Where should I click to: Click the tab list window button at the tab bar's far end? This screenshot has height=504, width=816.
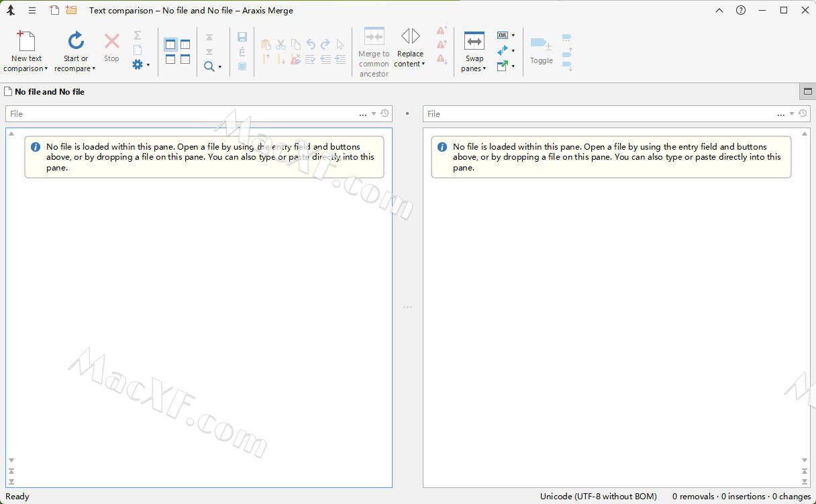[807, 92]
